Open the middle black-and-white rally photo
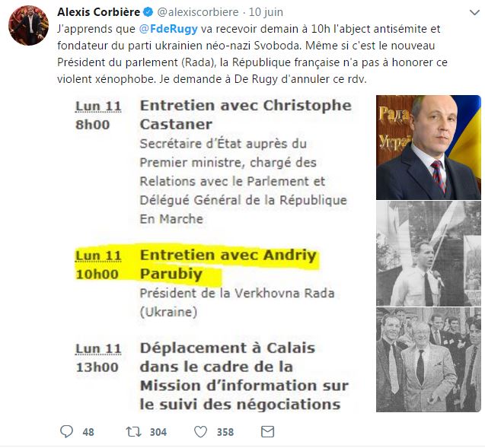The image size is (485, 448). pyautogui.click(x=429, y=253)
